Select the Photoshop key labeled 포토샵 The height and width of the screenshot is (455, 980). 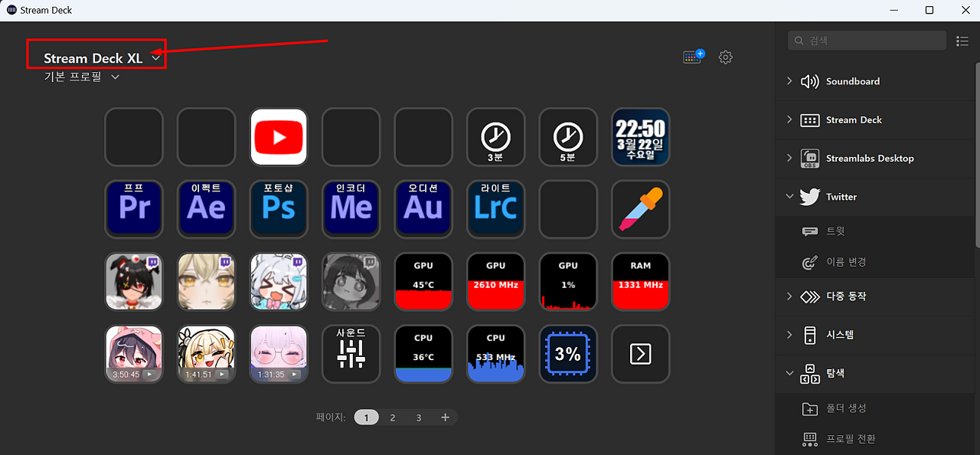pyautogui.click(x=279, y=209)
